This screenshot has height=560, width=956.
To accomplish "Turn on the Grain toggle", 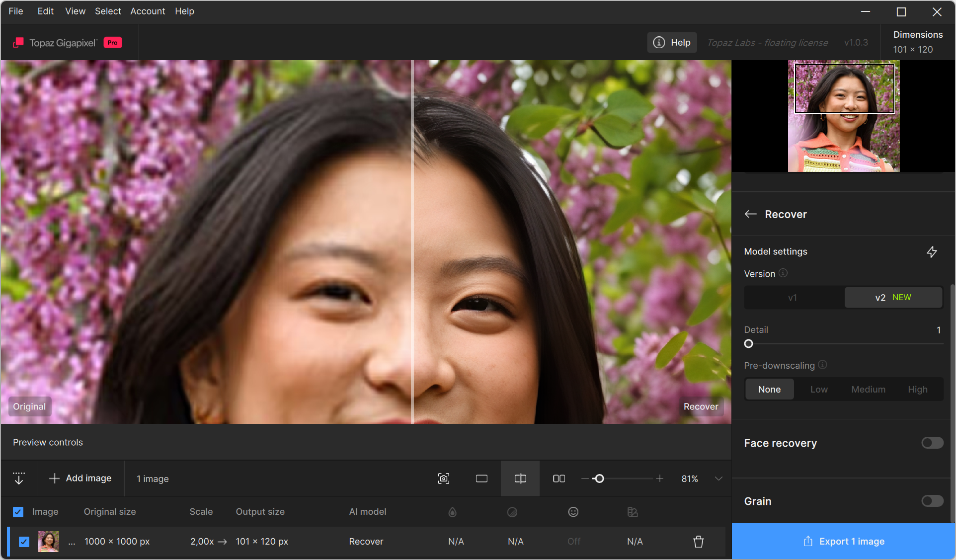I will (x=932, y=501).
